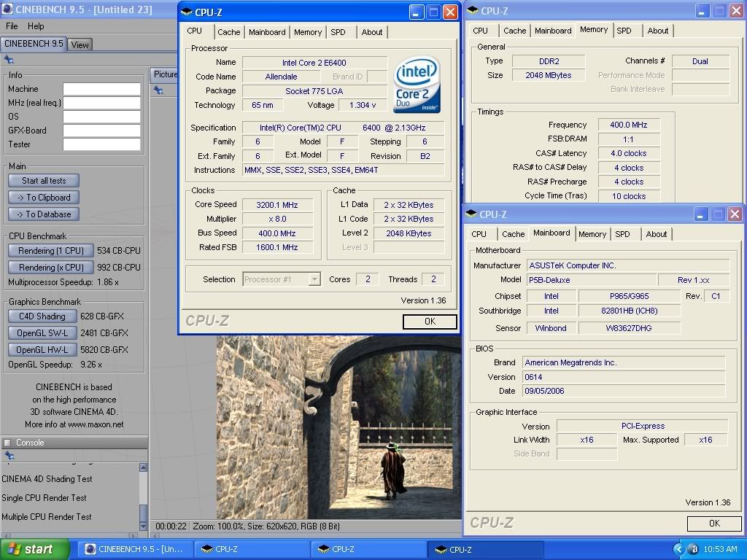Click the "534 CB-CPU" result text
747x560 pixels.
(119, 251)
